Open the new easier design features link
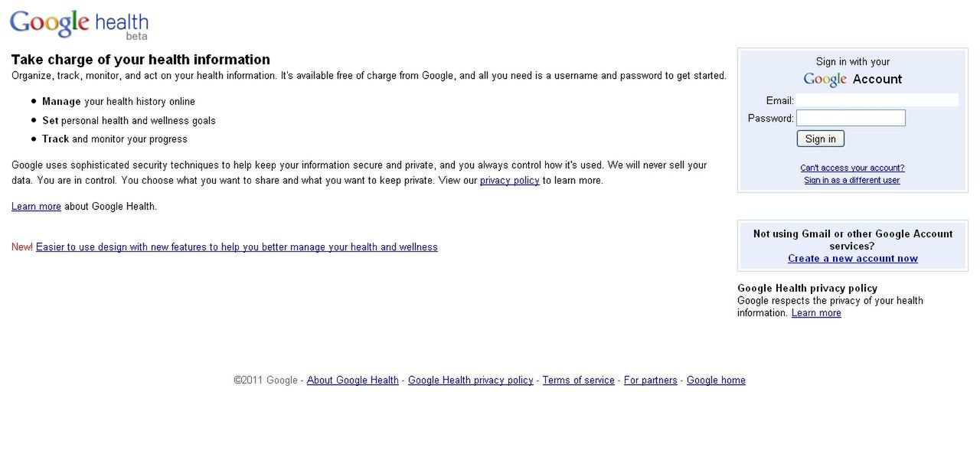Viewport: 980px width, 467px height. (237, 247)
